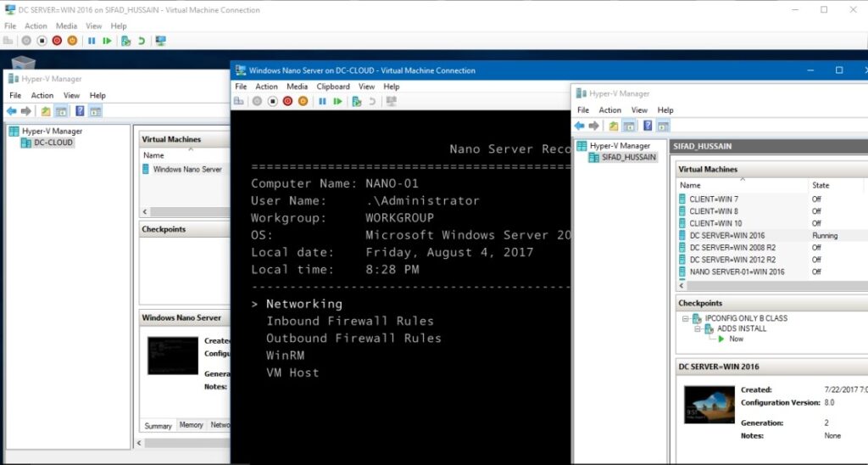Open Media menu in outer DC SERVER window
The image size is (868, 465).
click(x=66, y=26)
